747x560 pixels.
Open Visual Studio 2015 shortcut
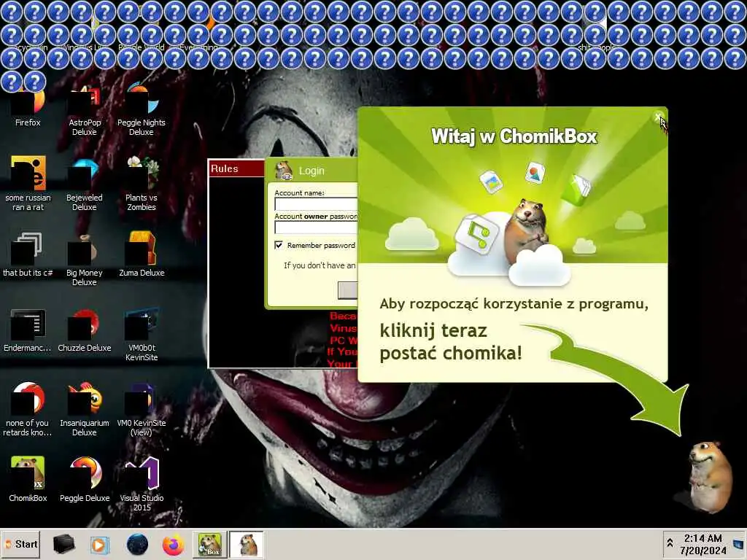tap(142, 484)
